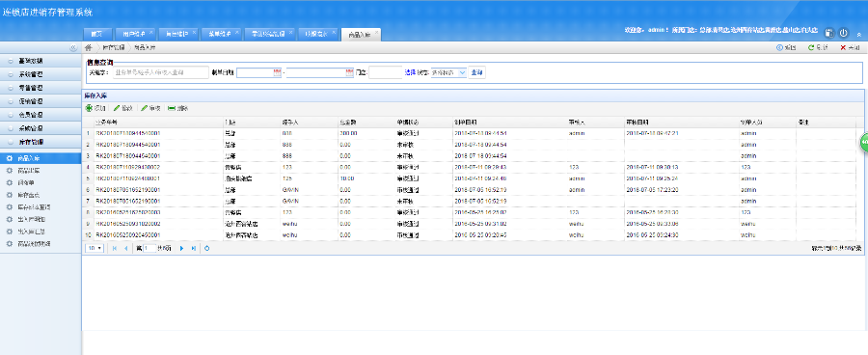Close the 角色维护 tab via its X
This screenshot has height=355, width=868.
click(x=194, y=32)
